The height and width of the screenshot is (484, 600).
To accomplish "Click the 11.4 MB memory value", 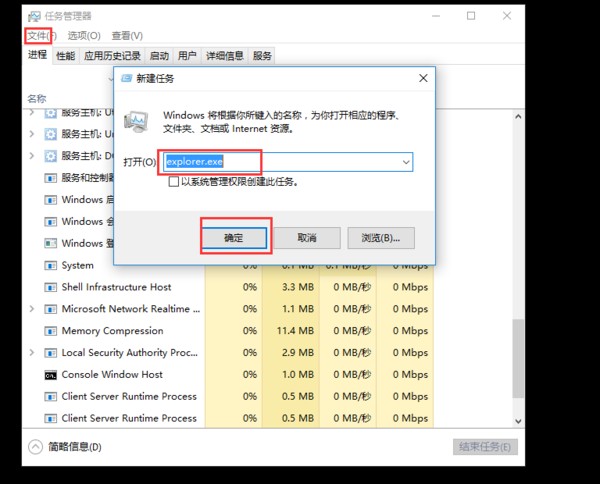I will point(295,331).
